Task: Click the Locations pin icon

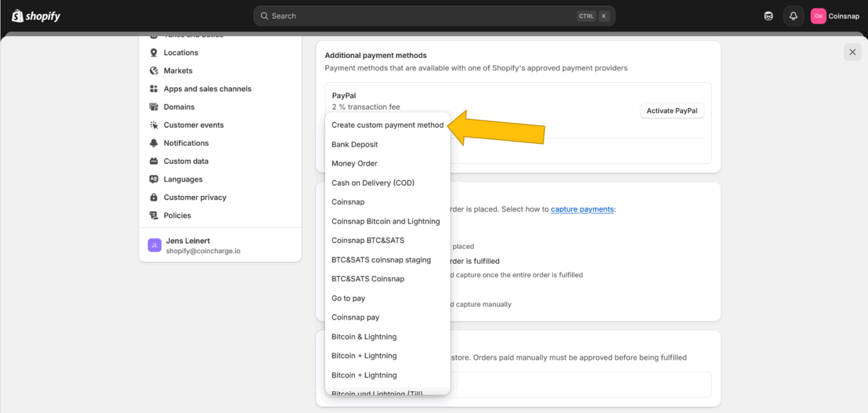Action: click(154, 53)
